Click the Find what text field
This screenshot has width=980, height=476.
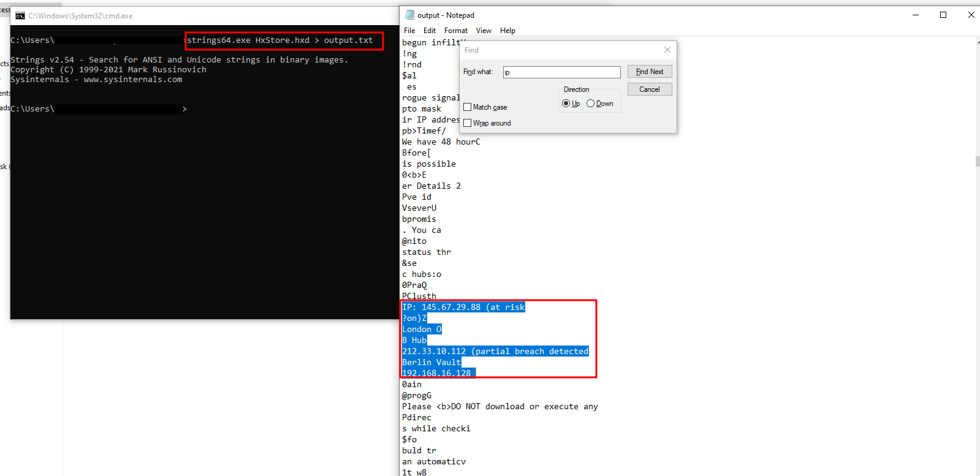[x=561, y=72]
